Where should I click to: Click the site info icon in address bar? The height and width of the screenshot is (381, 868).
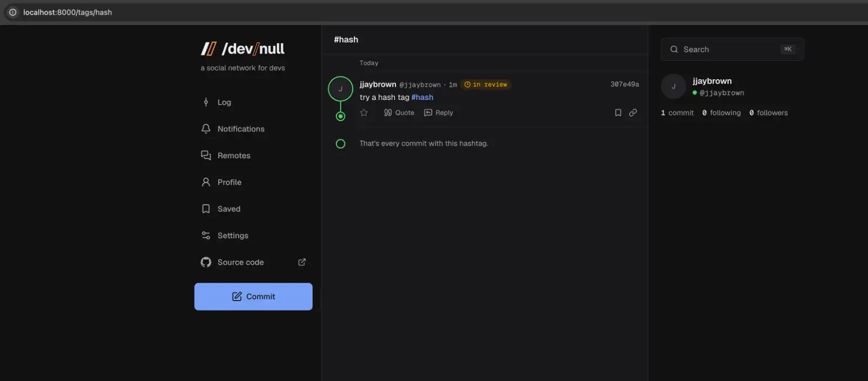12,12
